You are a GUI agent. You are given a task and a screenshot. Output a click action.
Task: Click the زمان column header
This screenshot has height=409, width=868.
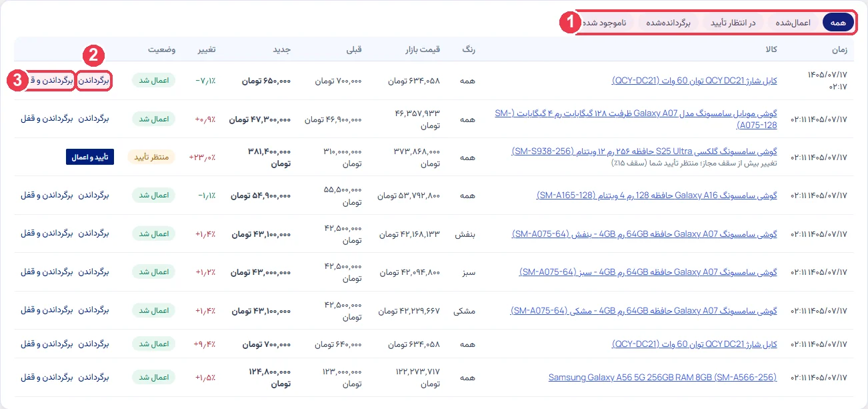coord(839,50)
